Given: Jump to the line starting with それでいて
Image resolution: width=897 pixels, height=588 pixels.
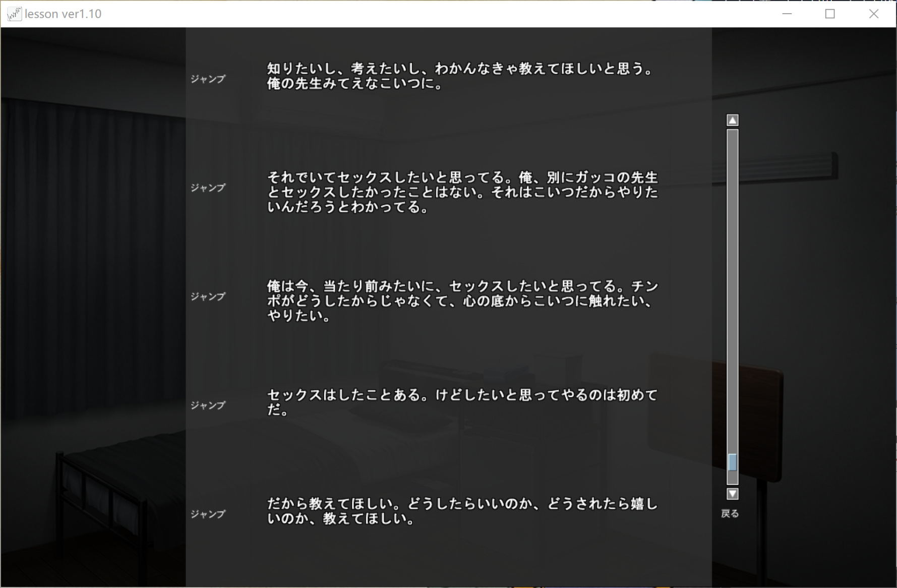Looking at the screenshot, I should pyautogui.click(x=208, y=188).
